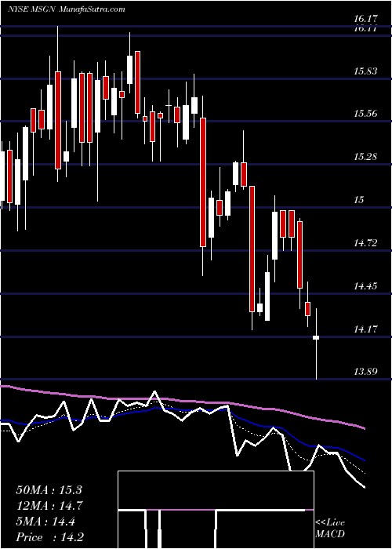Click the 15.83 price axis label

pyautogui.click(x=365, y=71)
